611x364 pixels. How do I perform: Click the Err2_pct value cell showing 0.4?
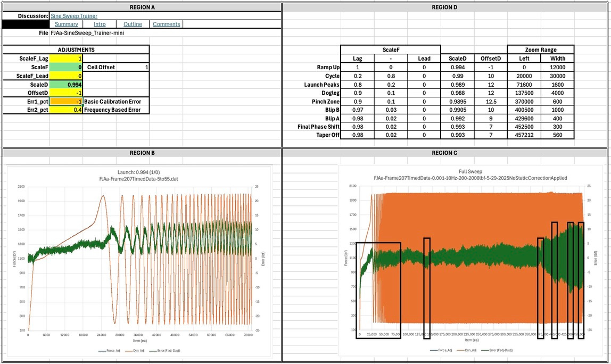point(67,110)
